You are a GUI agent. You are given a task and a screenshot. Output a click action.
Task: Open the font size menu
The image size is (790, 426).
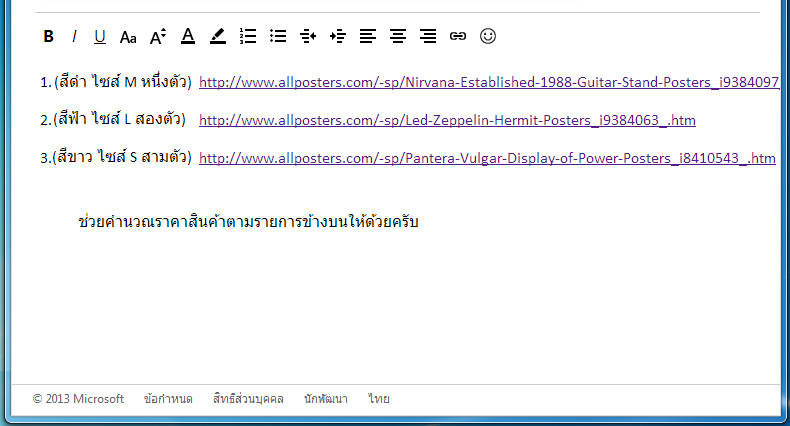(x=158, y=37)
